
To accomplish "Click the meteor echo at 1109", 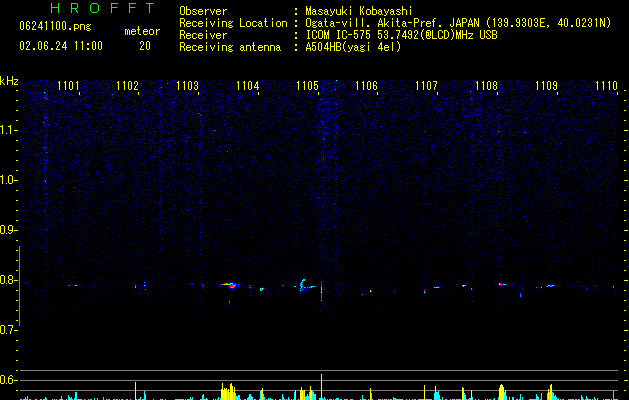I will [x=550, y=286].
